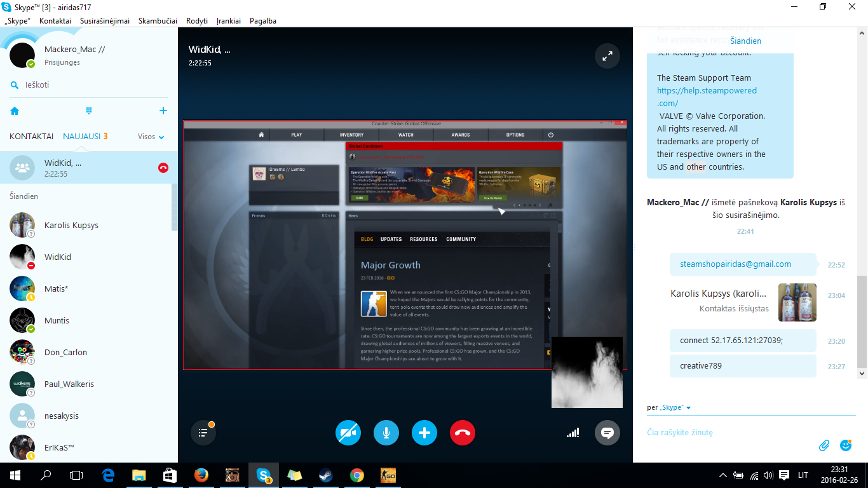End call icon beside WidKid conversation

tap(163, 168)
